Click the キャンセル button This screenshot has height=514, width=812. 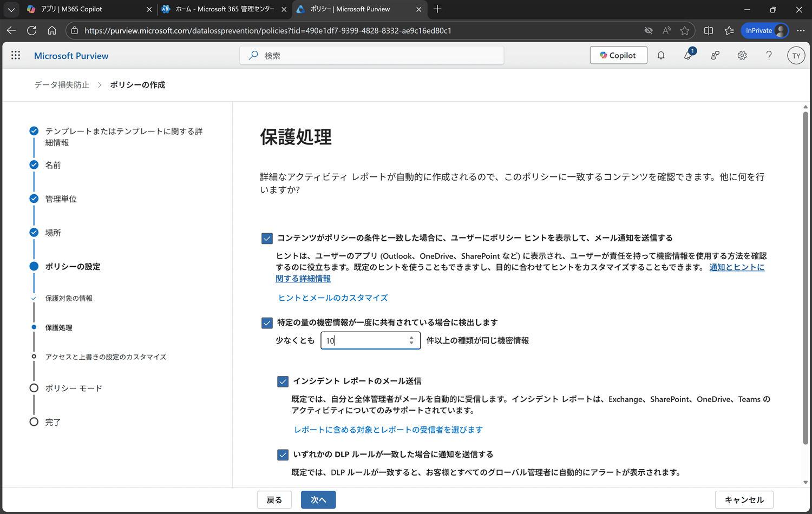(744, 500)
